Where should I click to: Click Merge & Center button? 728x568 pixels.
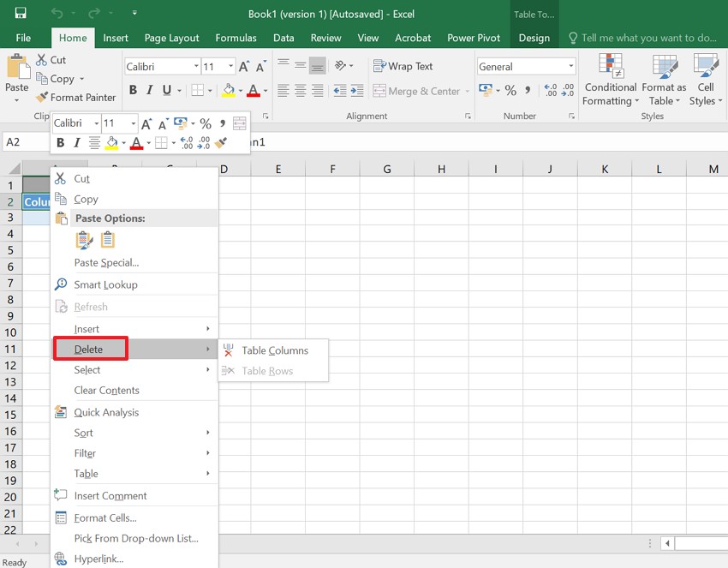(x=416, y=91)
